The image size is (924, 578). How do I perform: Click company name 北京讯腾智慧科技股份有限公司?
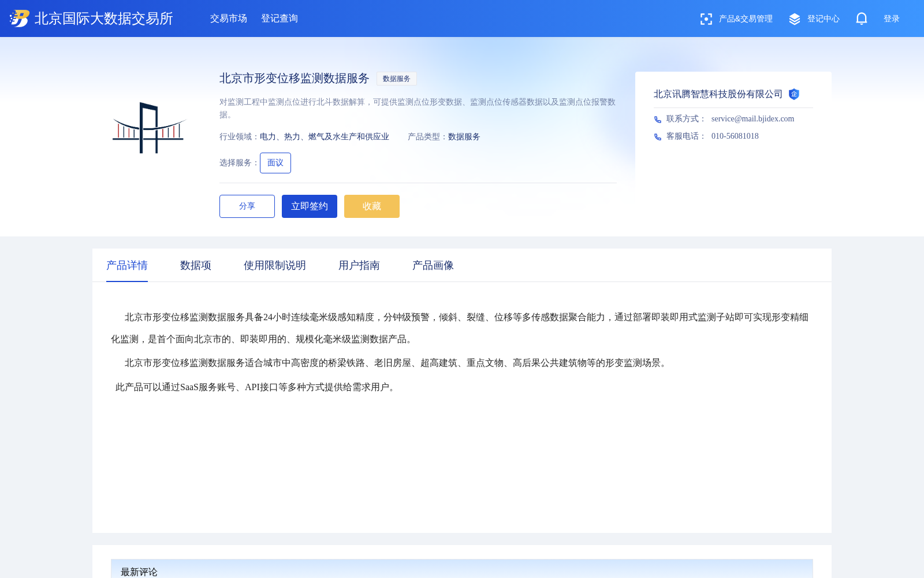coord(718,94)
